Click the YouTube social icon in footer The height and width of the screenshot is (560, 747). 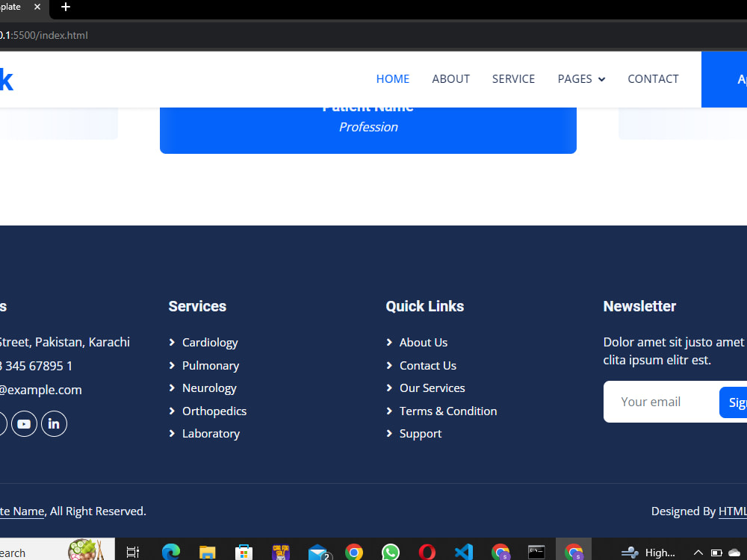[24, 424]
